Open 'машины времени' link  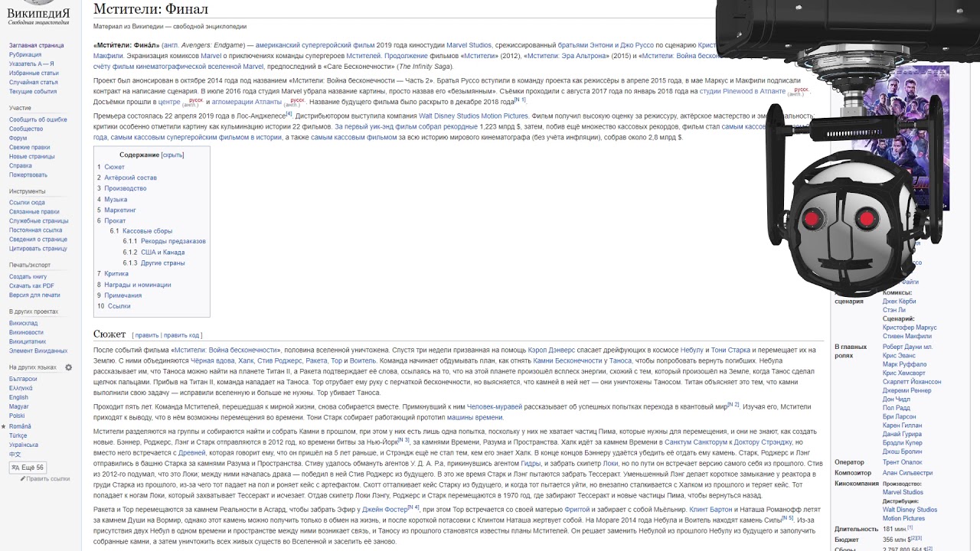(x=475, y=417)
